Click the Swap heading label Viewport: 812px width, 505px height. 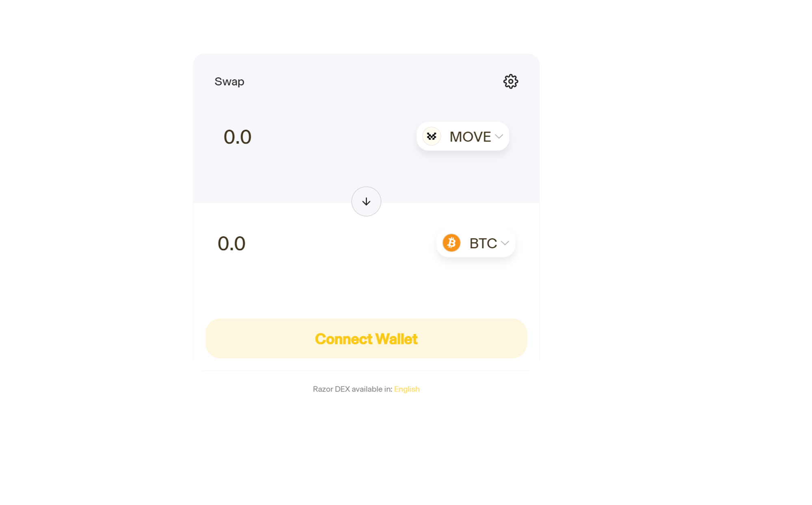click(x=229, y=82)
